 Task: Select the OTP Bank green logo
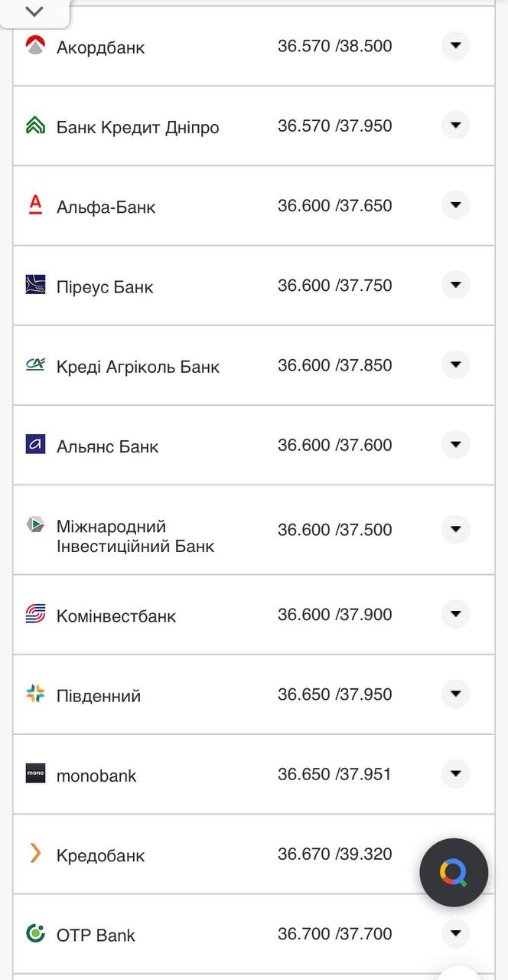point(34,933)
